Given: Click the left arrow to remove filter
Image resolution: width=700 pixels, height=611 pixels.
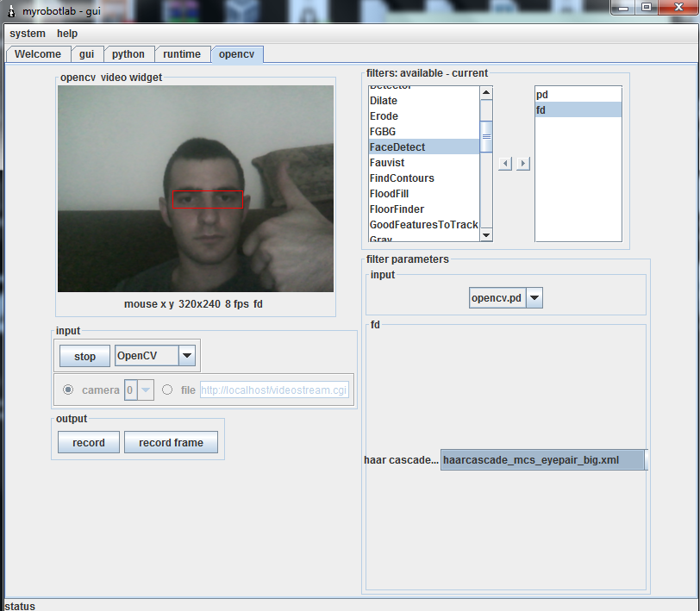Looking at the screenshot, I should click(x=505, y=164).
